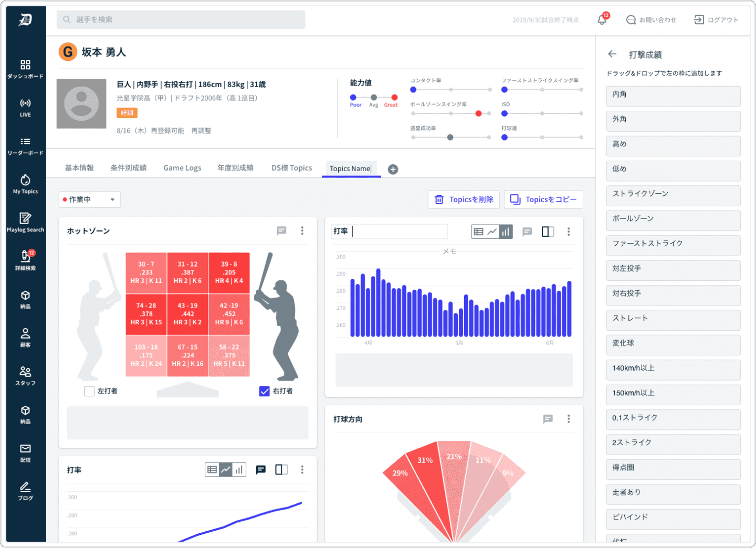
Task: Open the Game Logs tab
Action: [x=182, y=168]
